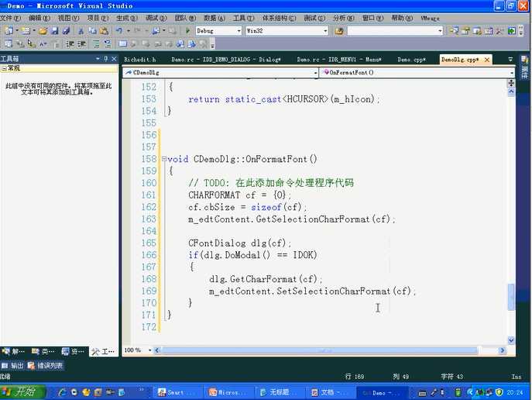Click the horizontal scrollbar right arrow

503,350
